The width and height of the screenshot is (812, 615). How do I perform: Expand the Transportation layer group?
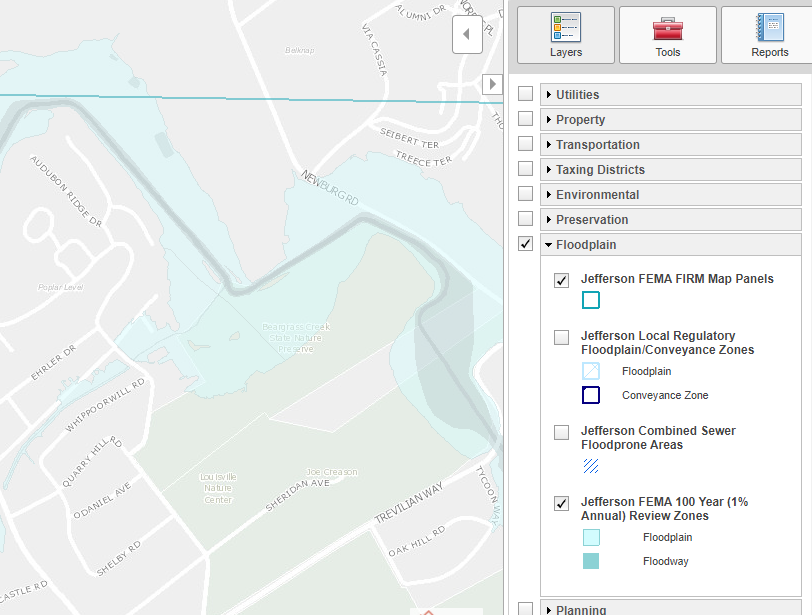point(549,145)
